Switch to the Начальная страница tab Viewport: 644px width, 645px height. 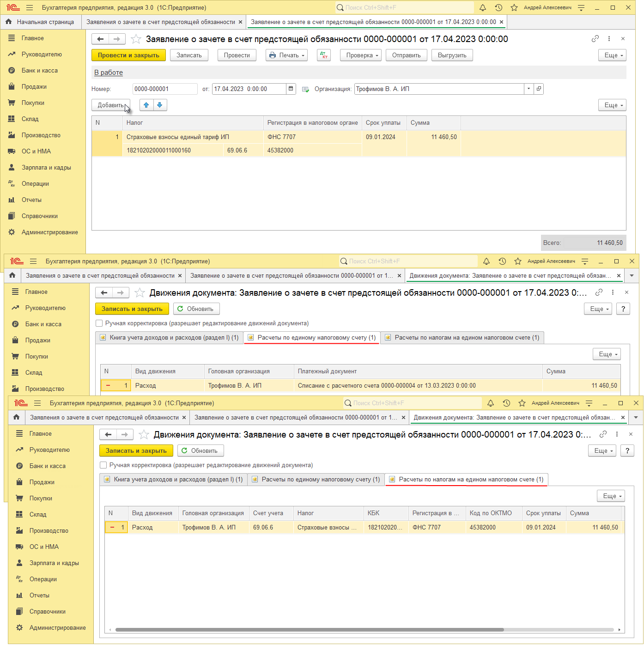point(41,22)
